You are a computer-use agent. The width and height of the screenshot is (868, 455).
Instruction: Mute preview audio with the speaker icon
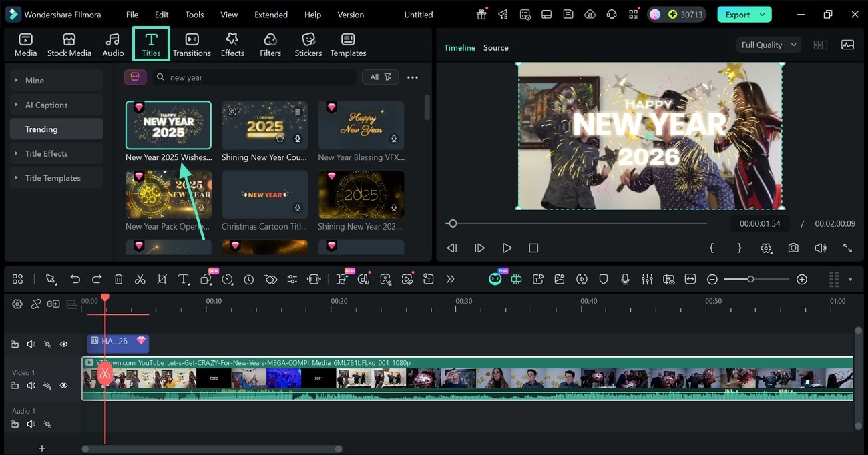[x=821, y=248]
